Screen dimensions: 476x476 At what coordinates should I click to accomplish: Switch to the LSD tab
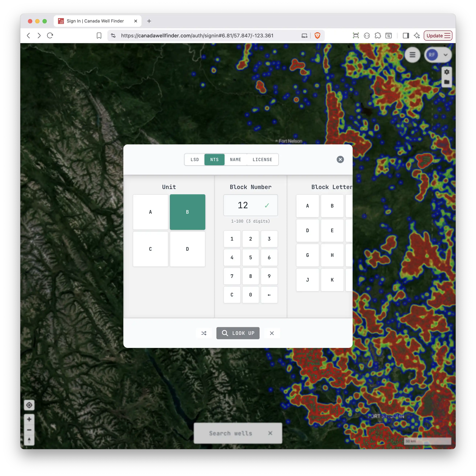194,159
